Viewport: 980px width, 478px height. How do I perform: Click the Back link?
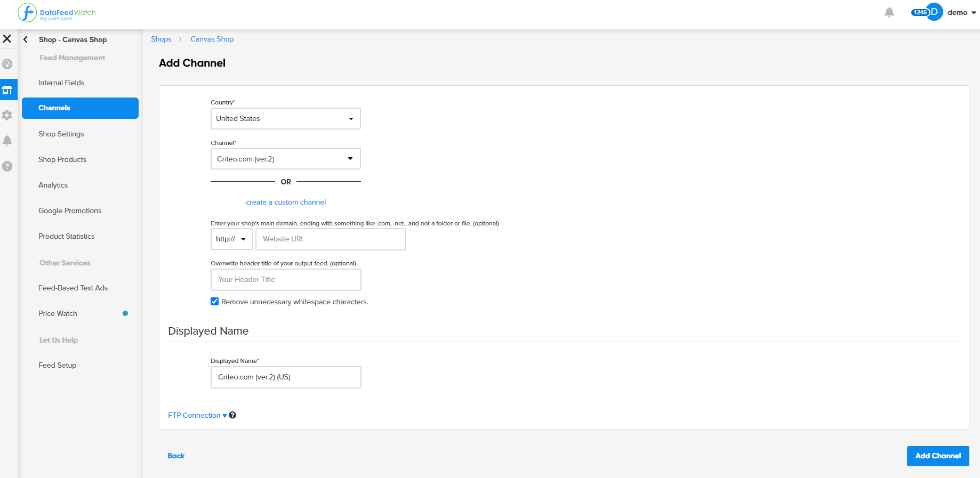coord(176,456)
